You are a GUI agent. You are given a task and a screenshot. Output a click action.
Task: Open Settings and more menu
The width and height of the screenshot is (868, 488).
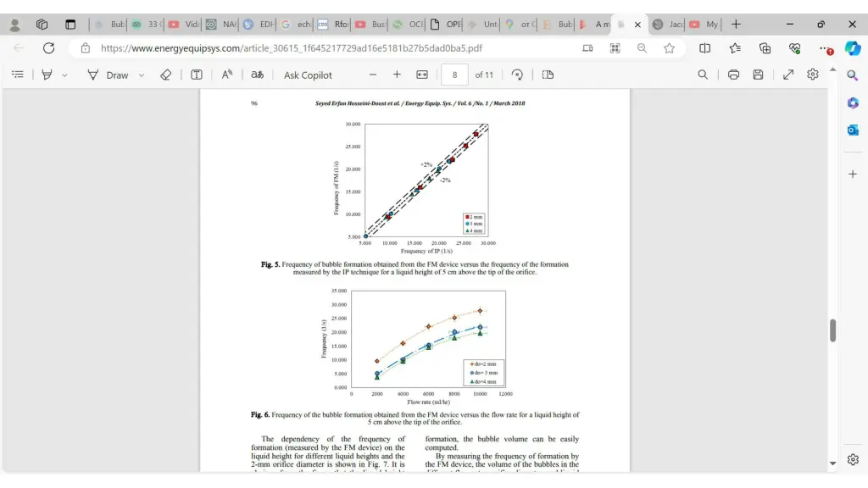(x=825, y=48)
